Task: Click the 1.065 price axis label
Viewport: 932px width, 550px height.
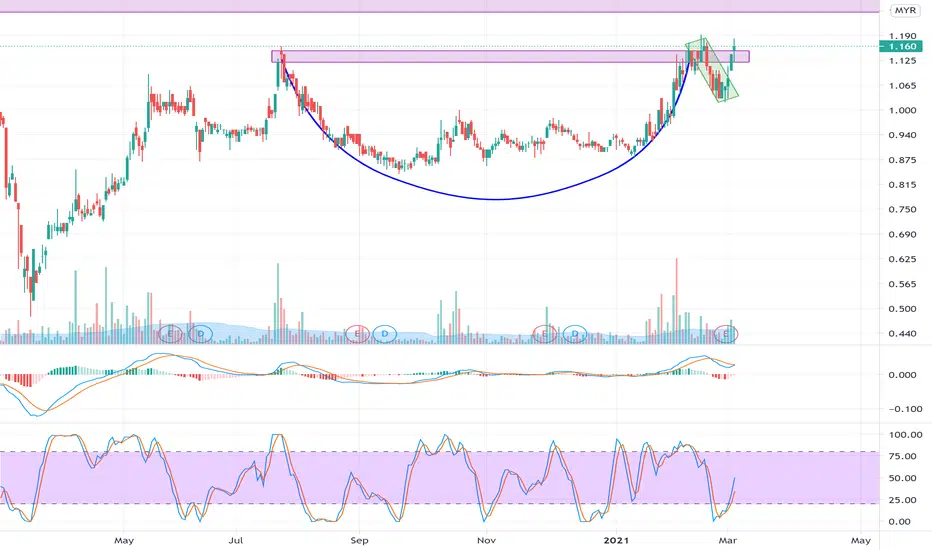Action: coord(902,86)
